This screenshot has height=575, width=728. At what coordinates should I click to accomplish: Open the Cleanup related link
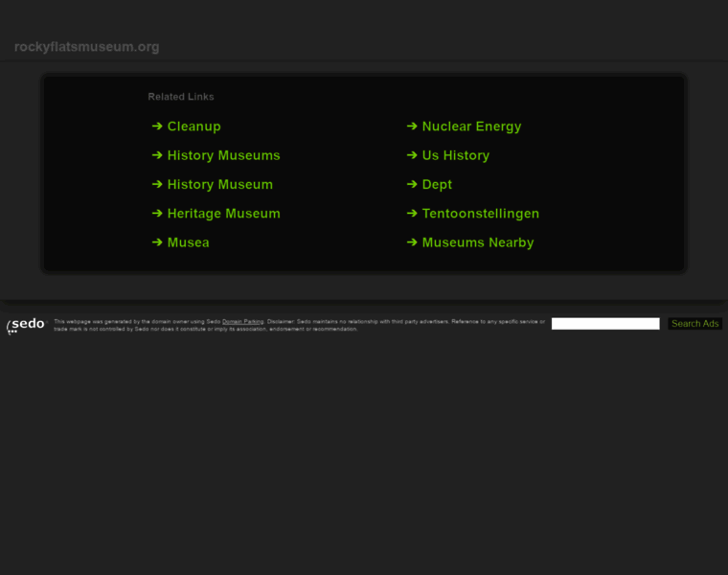(x=194, y=126)
